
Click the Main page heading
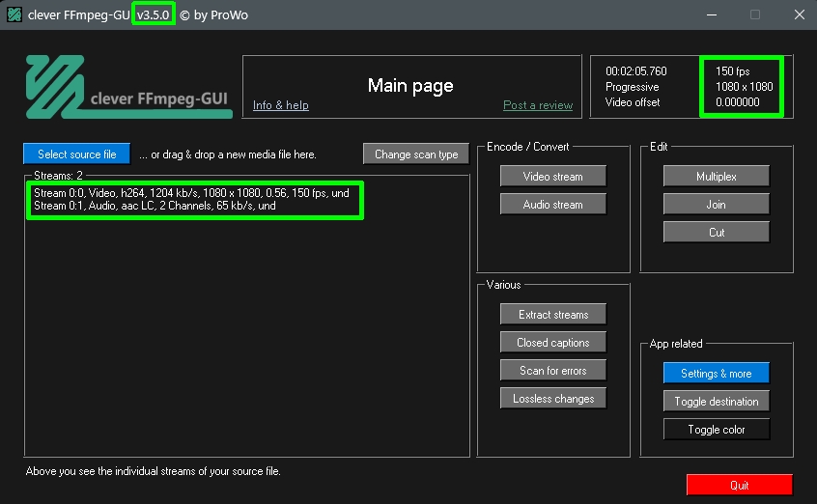click(410, 86)
